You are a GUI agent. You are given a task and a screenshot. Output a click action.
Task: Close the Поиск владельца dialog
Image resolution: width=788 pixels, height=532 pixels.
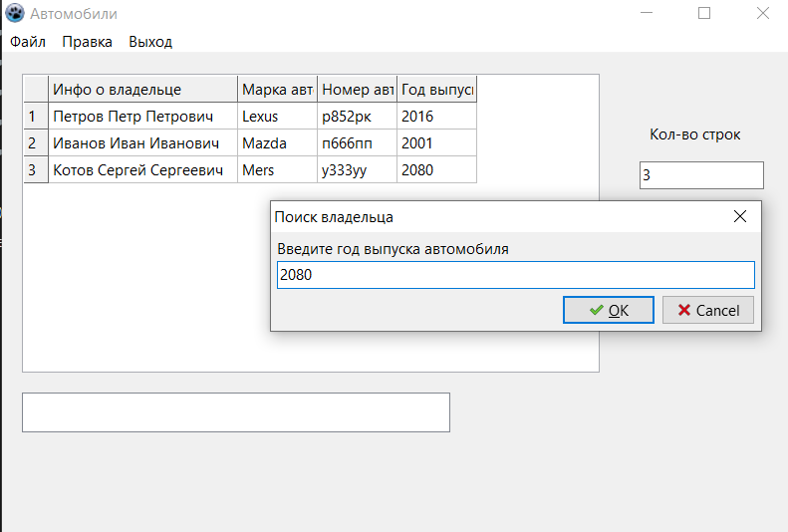pos(740,216)
